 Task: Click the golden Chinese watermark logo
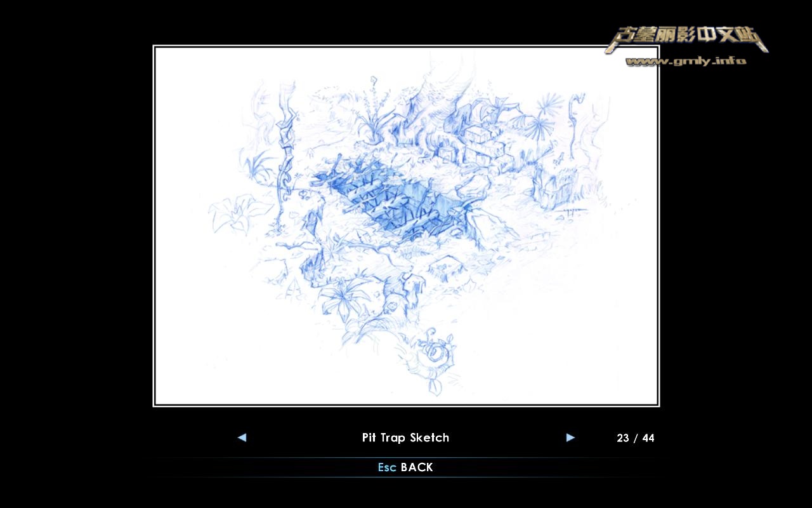coord(686,39)
